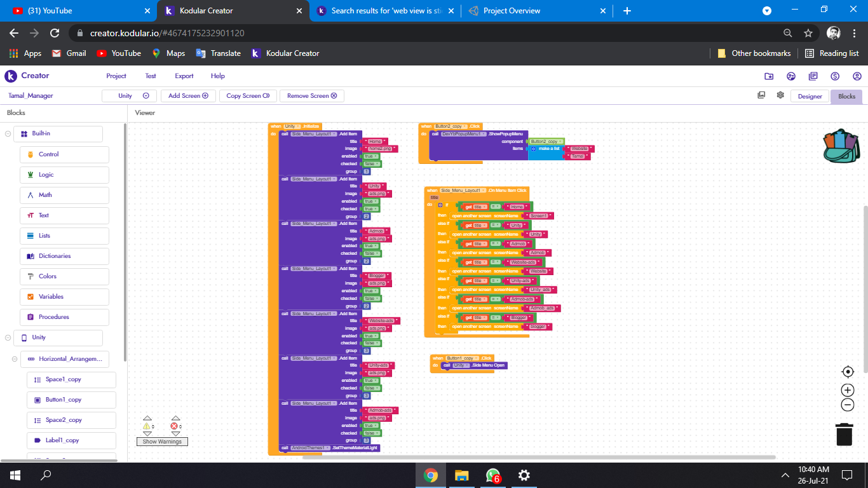Zoom out with the minus workspace button

(847, 405)
